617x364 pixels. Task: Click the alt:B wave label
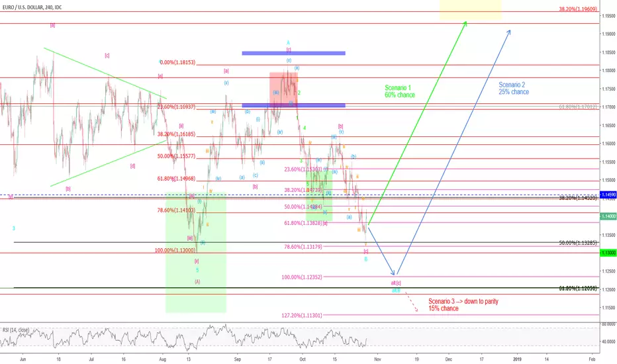(396, 291)
